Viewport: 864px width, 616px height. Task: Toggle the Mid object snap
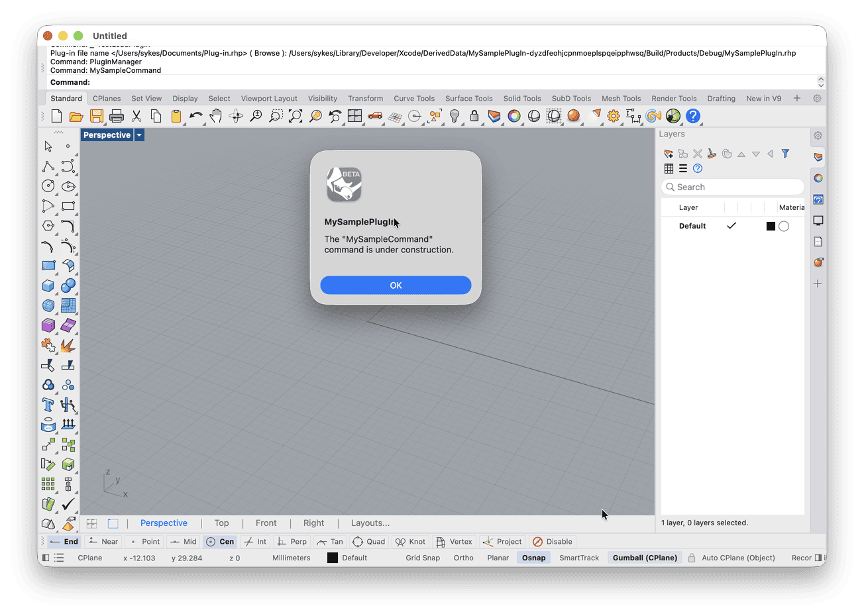pyautogui.click(x=184, y=542)
